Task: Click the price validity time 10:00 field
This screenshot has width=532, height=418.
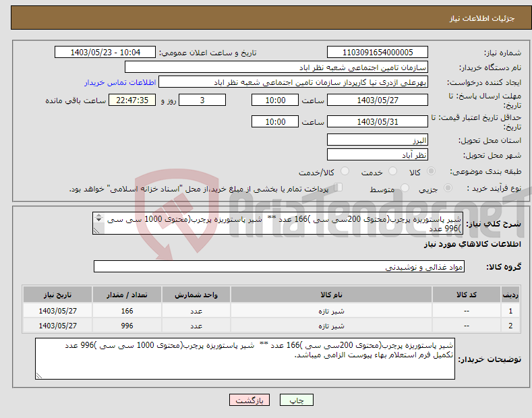Action: click(275, 121)
